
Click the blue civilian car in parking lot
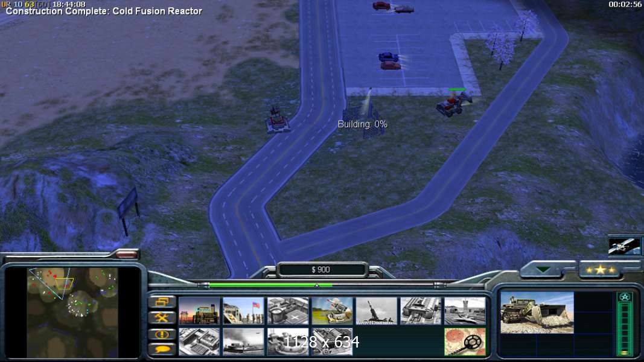[388, 57]
